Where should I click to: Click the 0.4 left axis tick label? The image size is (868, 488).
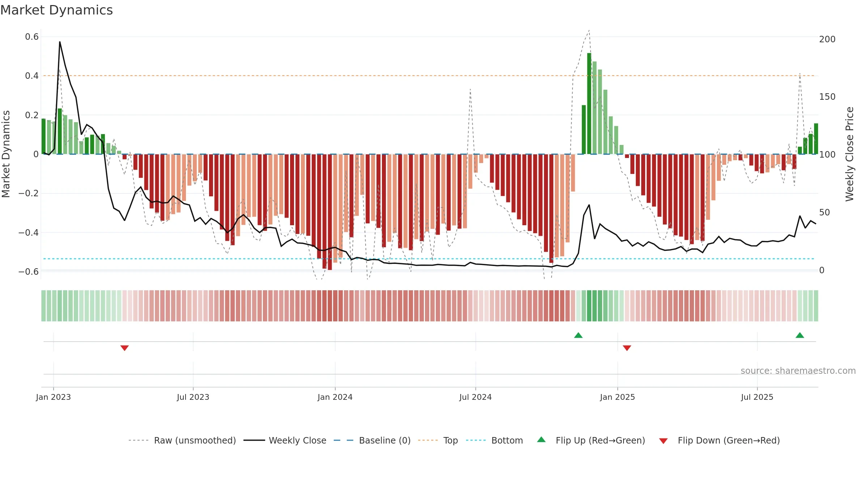(x=32, y=76)
